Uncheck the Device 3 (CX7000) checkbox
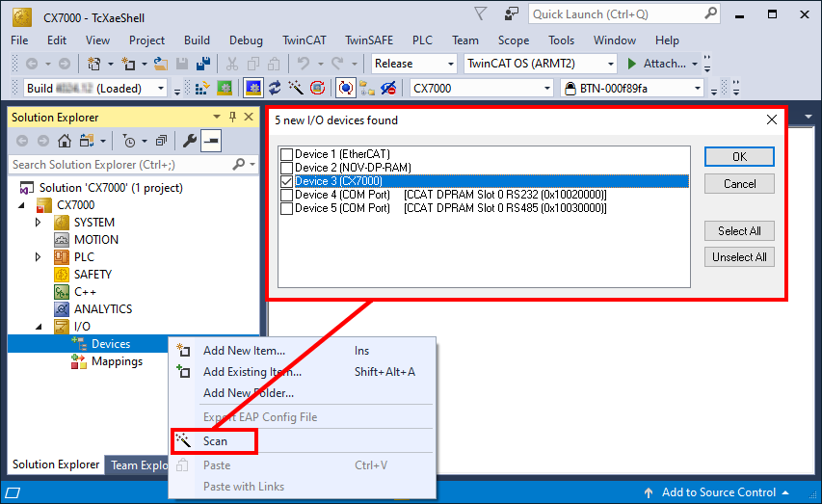Screen dimensions: 822x504 286,181
